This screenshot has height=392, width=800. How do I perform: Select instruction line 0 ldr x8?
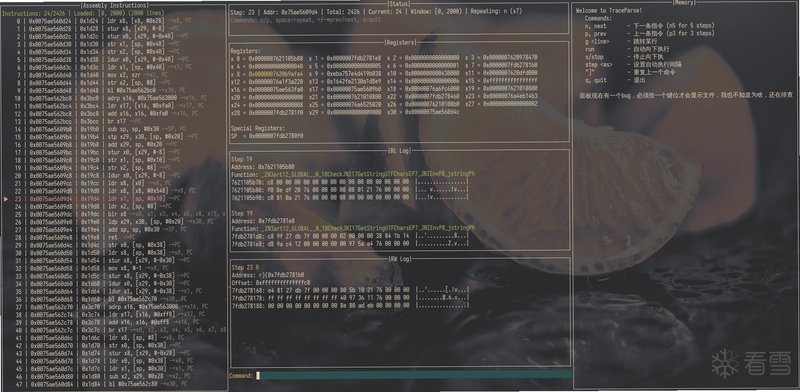(x=103, y=21)
